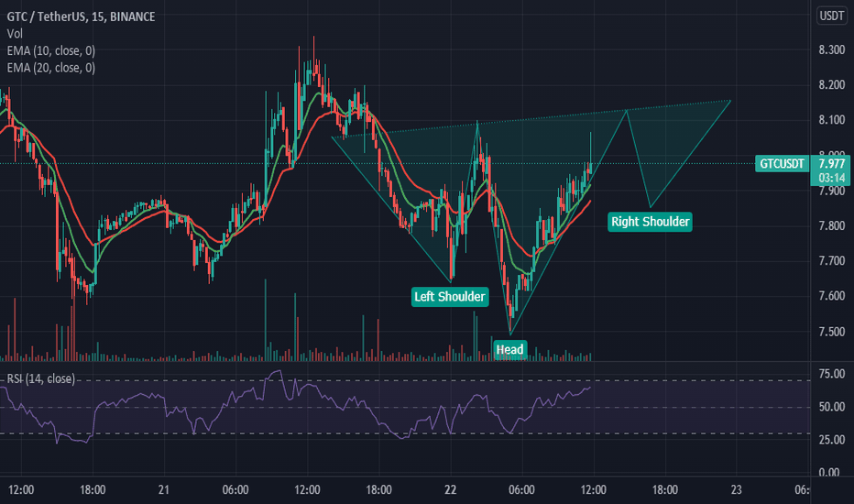
Task: Click the 7.500 price axis value
Action: pyautogui.click(x=832, y=332)
